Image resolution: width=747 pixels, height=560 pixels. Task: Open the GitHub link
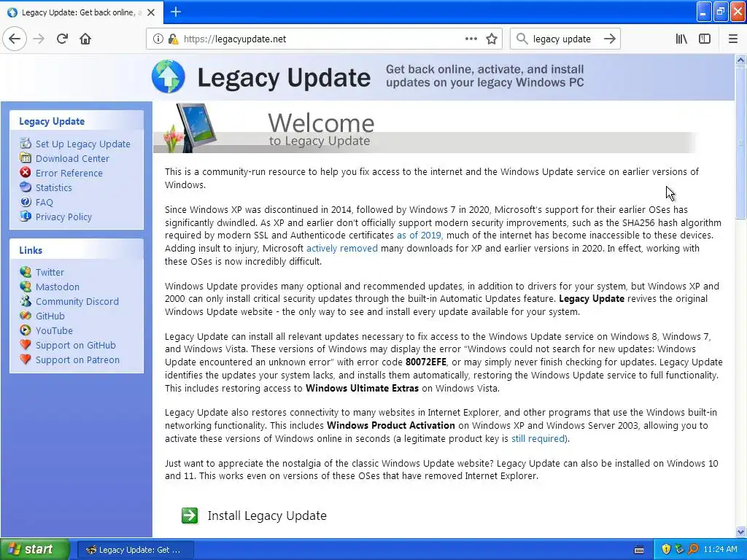pos(50,316)
